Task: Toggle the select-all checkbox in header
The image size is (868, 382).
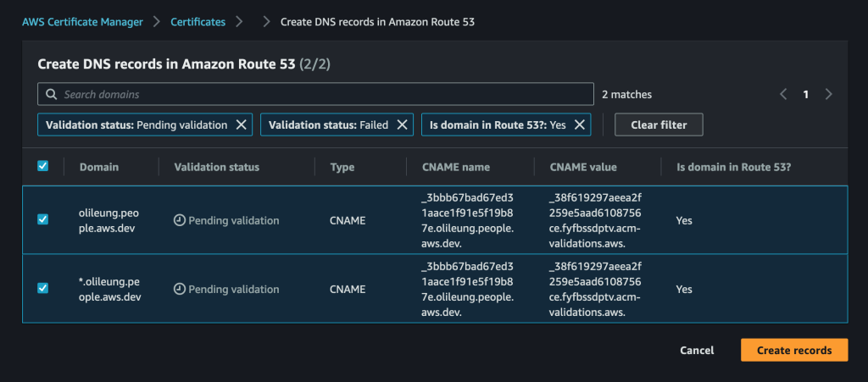Action: click(42, 166)
